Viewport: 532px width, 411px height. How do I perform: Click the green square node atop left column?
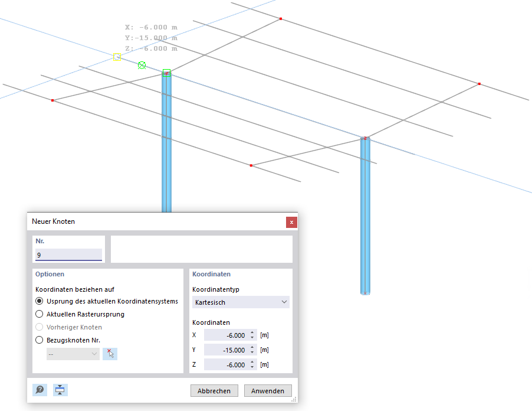point(166,73)
